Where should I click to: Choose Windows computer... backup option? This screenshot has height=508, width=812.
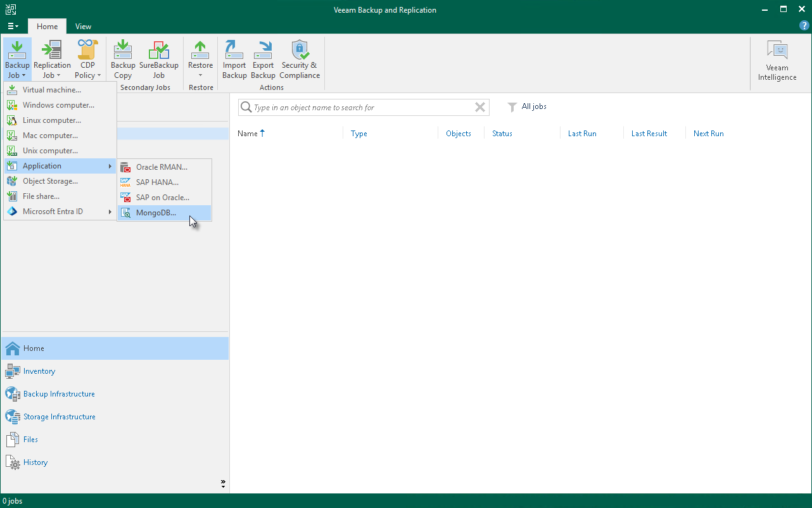(x=60, y=105)
